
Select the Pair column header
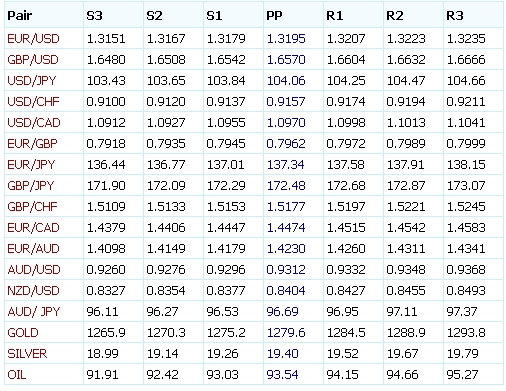[20, 16]
